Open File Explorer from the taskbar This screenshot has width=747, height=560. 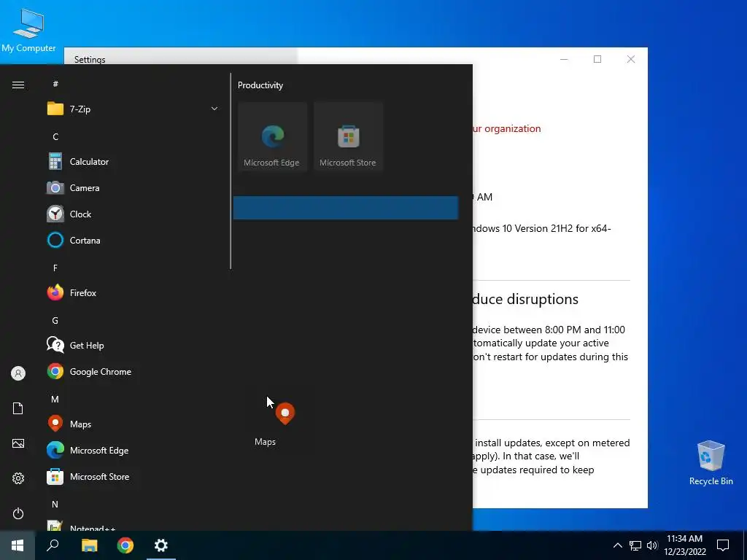(x=89, y=545)
